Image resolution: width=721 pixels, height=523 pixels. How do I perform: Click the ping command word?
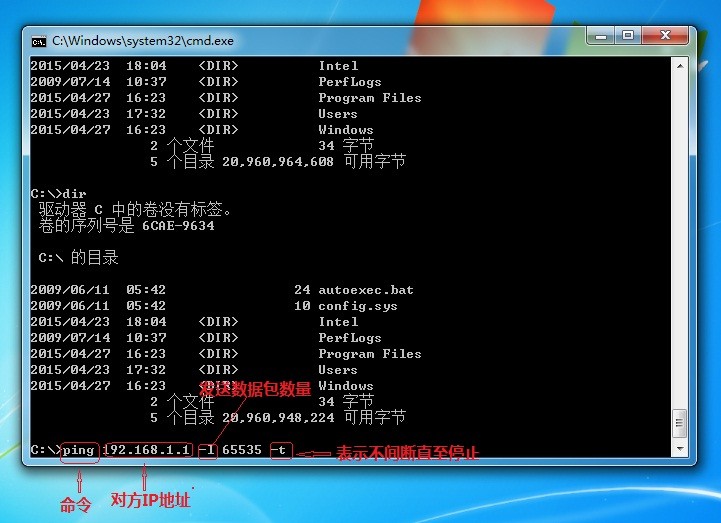[79, 449]
